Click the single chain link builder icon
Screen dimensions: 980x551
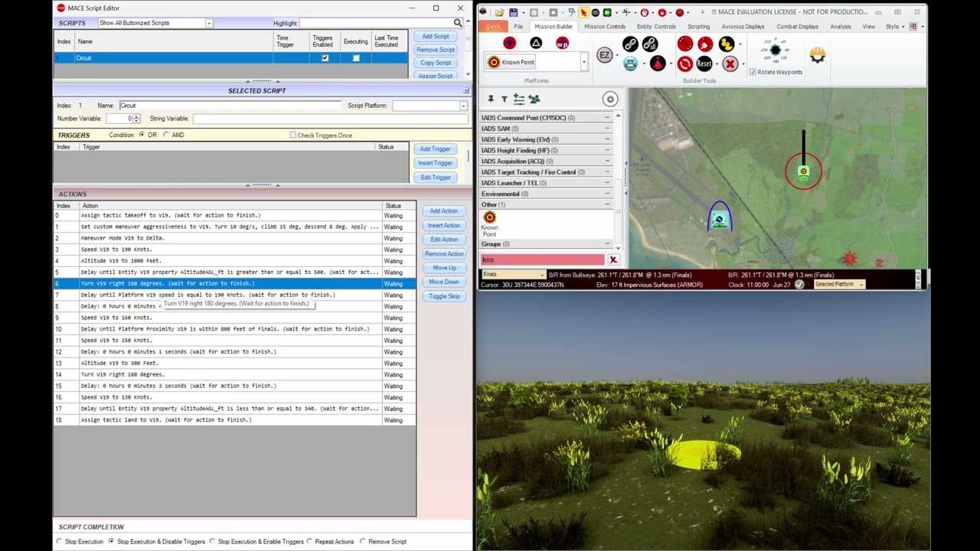click(x=630, y=44)
